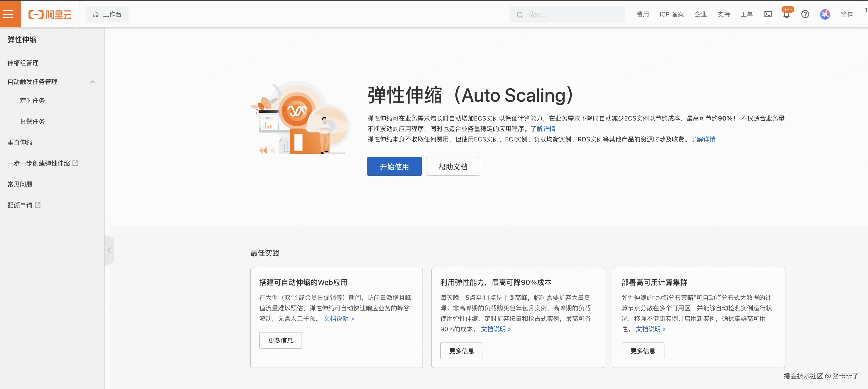
Task: Open the 简体 language dropdown
Action: 846,14
